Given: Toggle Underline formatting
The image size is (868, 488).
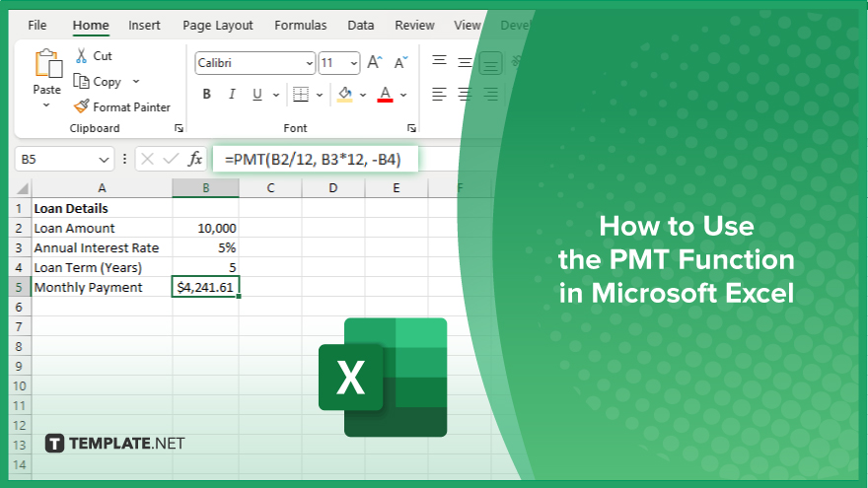Looking at the screenshot, I should [256, 95].
